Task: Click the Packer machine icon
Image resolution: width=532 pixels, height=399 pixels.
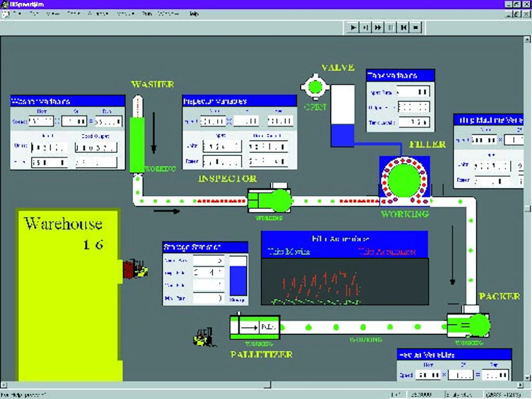Action: tap(468, 325)
